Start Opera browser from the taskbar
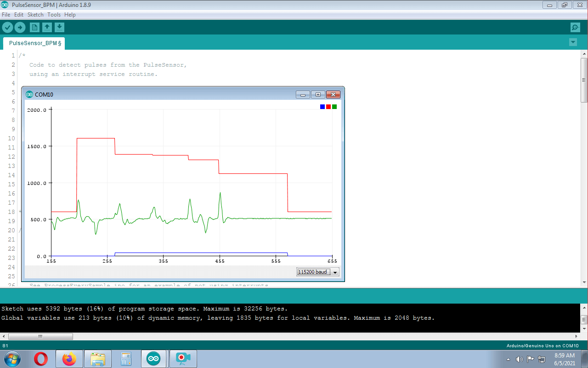 (41, 358)
